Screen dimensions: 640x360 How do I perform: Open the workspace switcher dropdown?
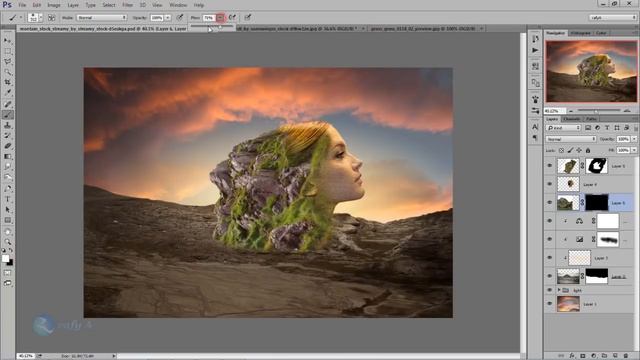click(613, 18)
